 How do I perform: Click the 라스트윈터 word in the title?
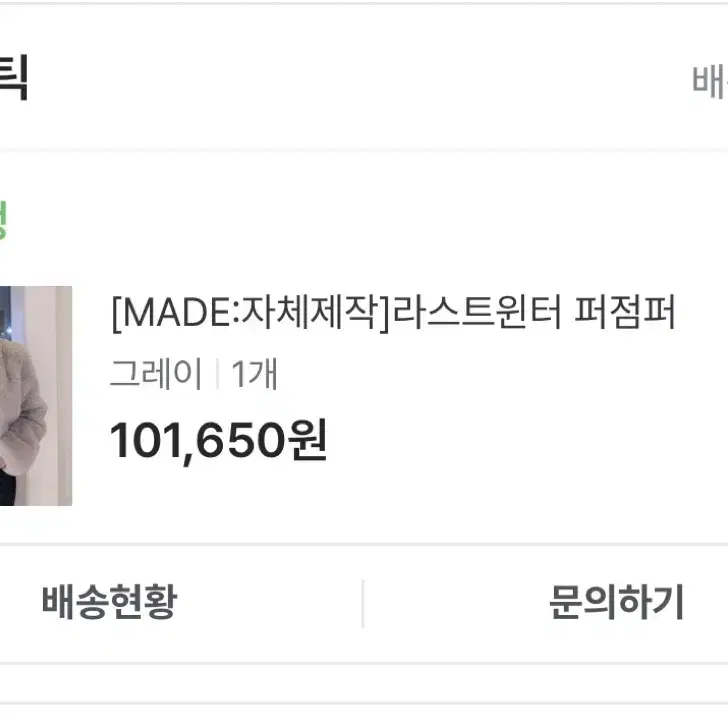[x=477, y=312]
